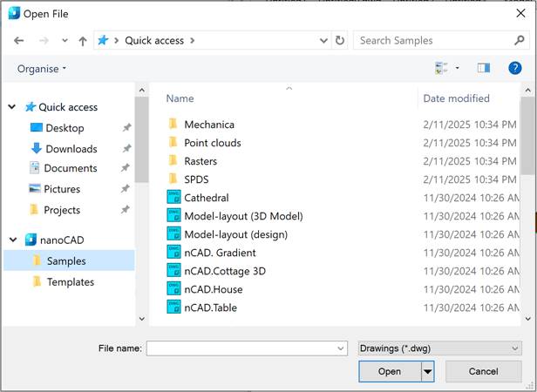Click the DWG icon of nCAD.House
This screenshot has height=392, width=537.
173,288
